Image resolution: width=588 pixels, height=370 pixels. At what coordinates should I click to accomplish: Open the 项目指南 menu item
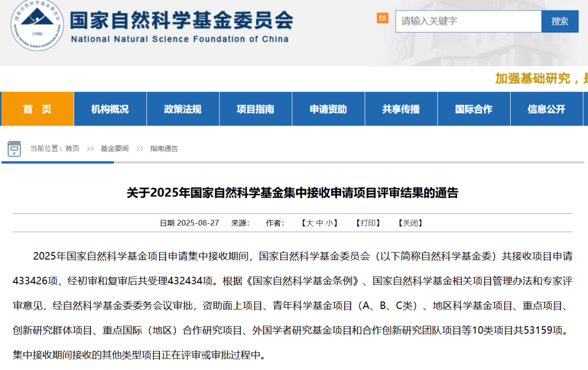coord(255,109)
